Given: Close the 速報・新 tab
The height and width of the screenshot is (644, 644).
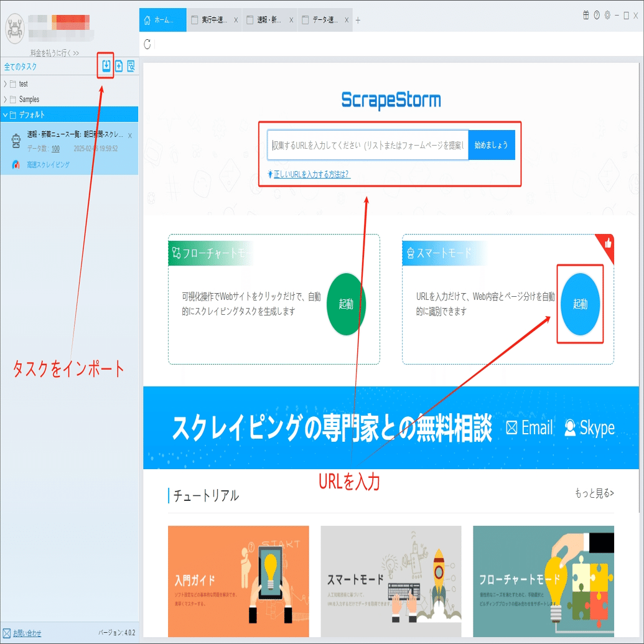Looking at the screenshot, I should coord(291,20).
